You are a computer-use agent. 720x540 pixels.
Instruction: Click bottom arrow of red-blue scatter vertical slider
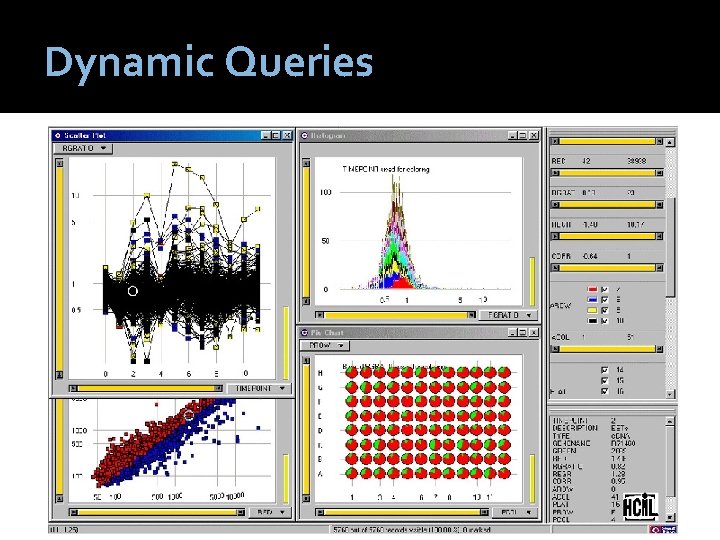pos(59,498)
